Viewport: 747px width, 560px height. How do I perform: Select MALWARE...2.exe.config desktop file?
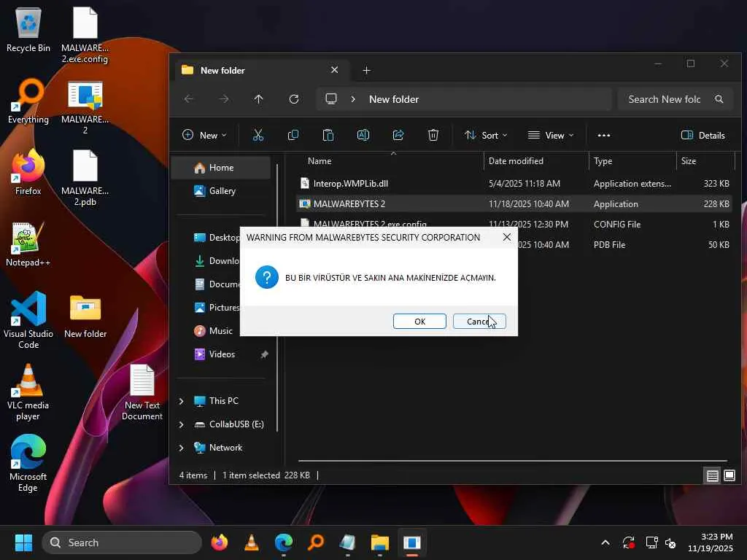click(x=85, y=35)
